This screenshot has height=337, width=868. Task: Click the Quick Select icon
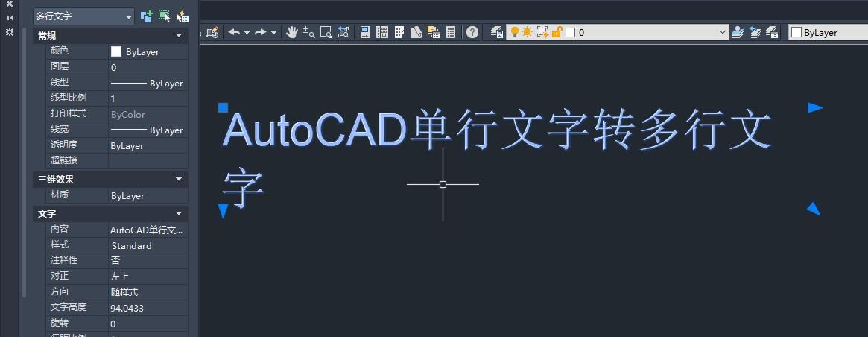(x=183, y=16)
